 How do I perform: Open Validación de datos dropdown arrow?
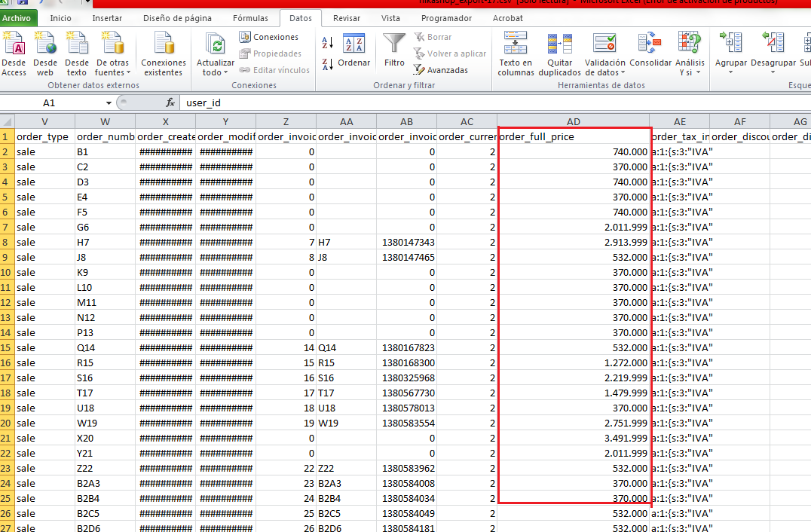[623, 73]
